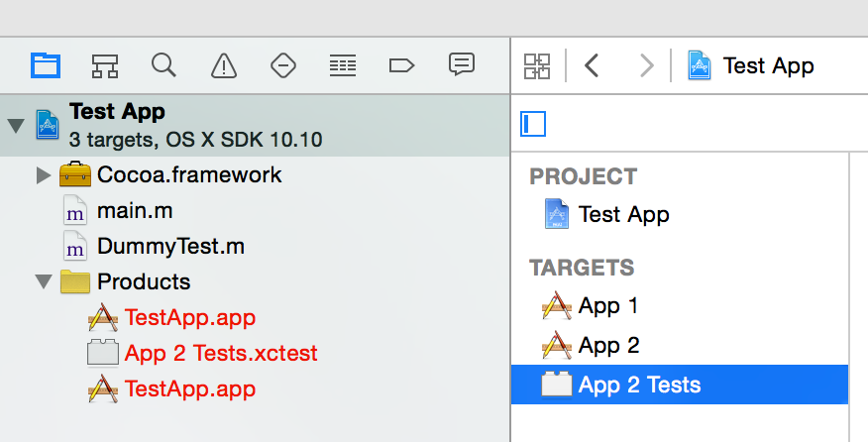Show the Issue navigator warning icon
This screenshot has height=442, width=868.
tap(224, 66)
